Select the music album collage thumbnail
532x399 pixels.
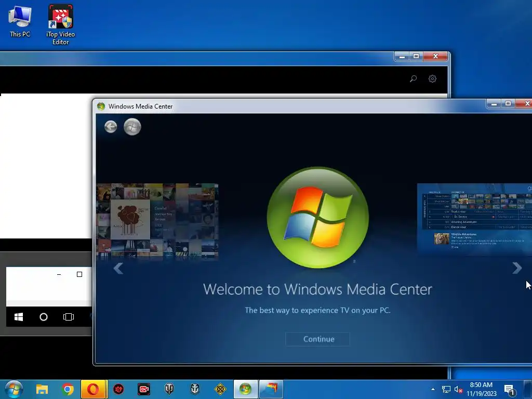157,221
